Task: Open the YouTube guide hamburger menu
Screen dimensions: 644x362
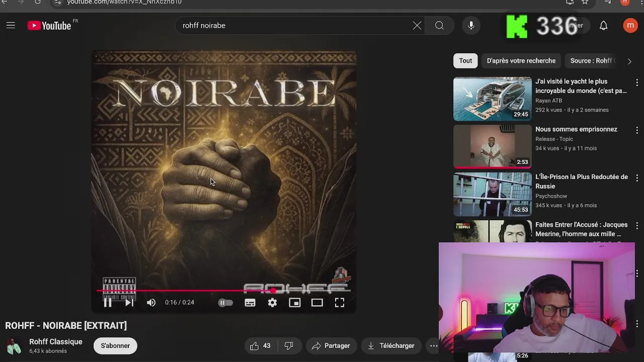Action: [11, 25]
